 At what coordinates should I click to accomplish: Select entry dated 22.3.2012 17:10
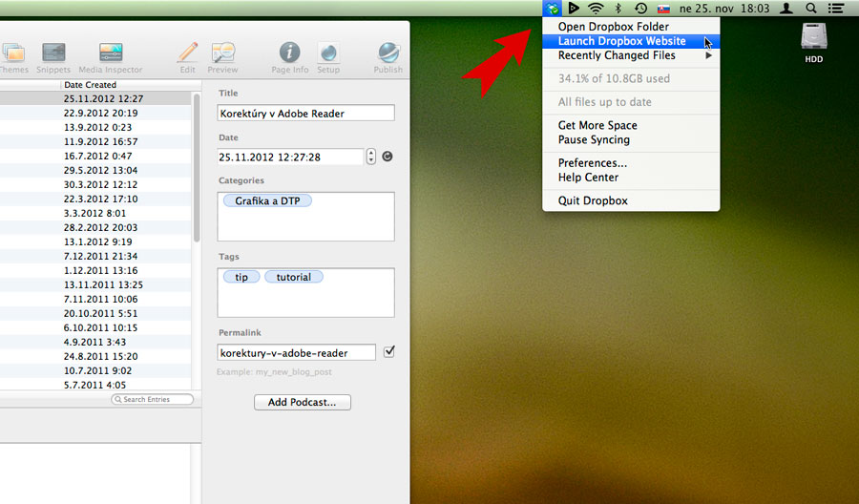point(95,199)
